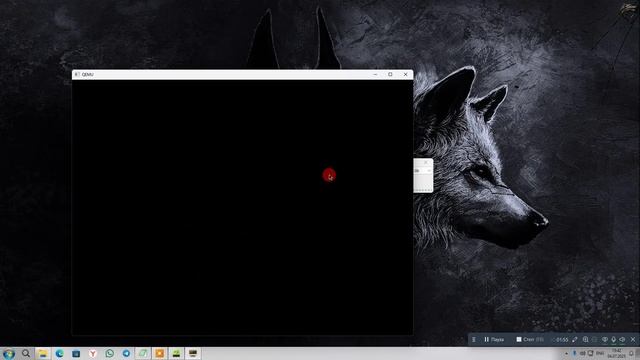Open the Bluetooth tray icon
The image size is (640, 360).
point(574,353)
